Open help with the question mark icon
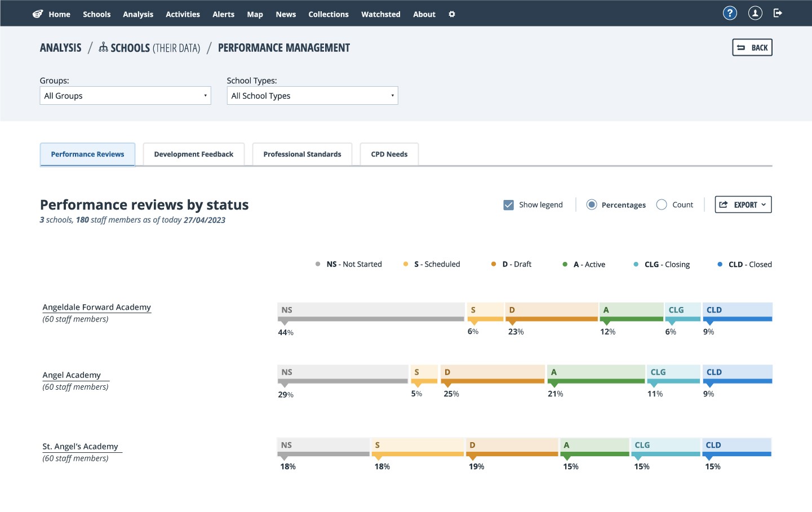This screenshot has height=512, width=812. [x=730, y=13]
